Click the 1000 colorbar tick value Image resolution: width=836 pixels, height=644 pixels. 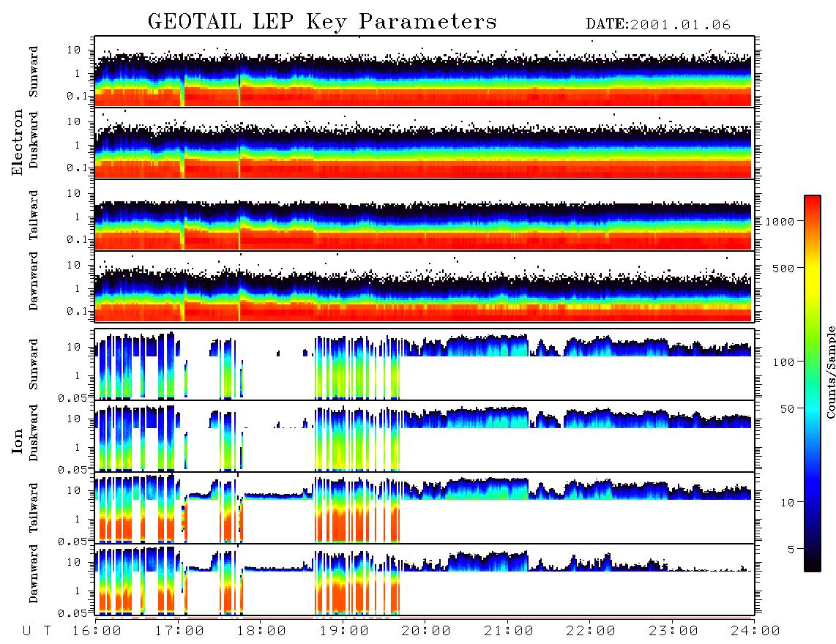pyautogui.click(x=780, y=221)
